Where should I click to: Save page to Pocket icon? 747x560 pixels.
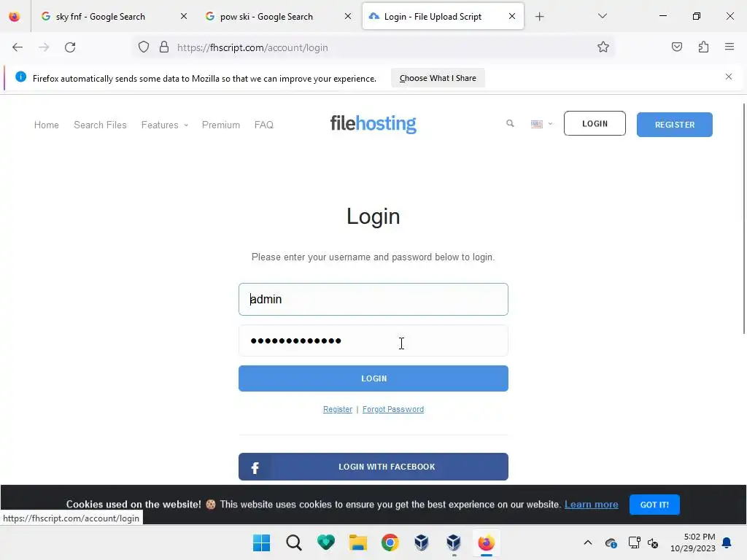(677, 47)
